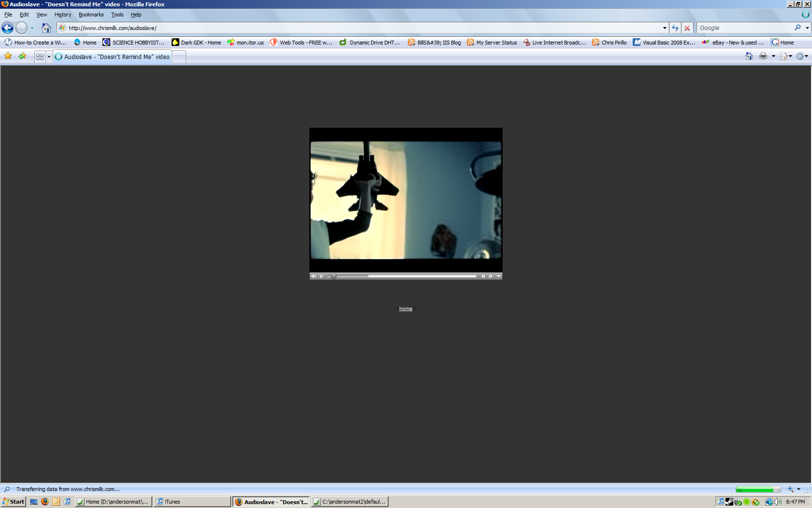Open the History menu

(63, 15)
